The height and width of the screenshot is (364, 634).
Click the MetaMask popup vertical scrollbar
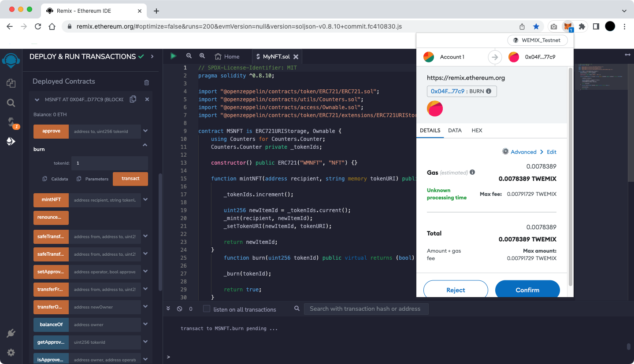pyautogui.click(x=571, y=176)
